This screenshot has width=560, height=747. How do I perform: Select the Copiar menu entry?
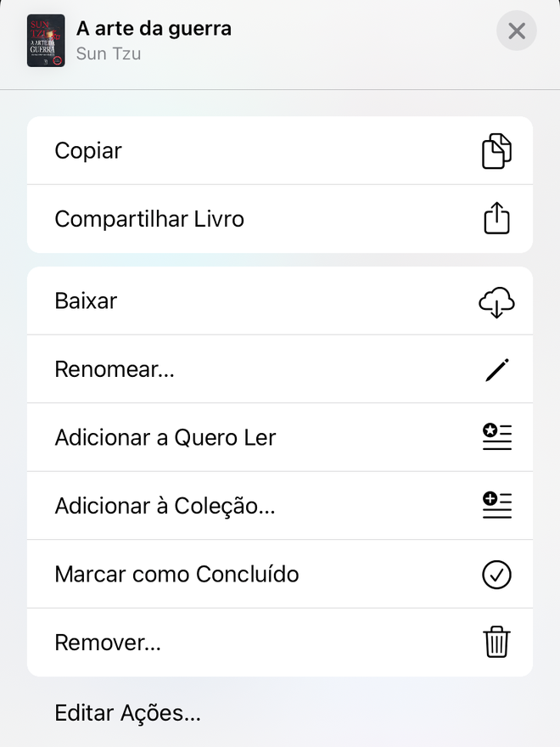click(x=280, y=150)
